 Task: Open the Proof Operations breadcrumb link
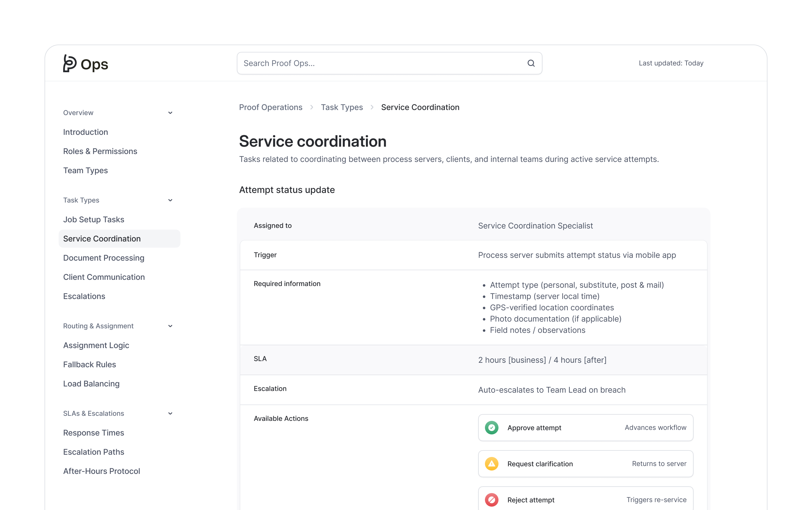[x=271, y=107]
